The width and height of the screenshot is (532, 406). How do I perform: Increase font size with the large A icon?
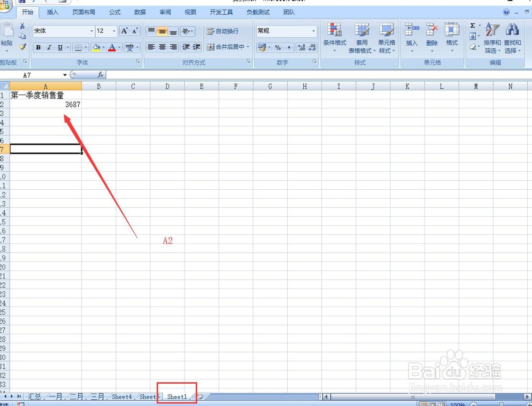[x=124, y=31]
